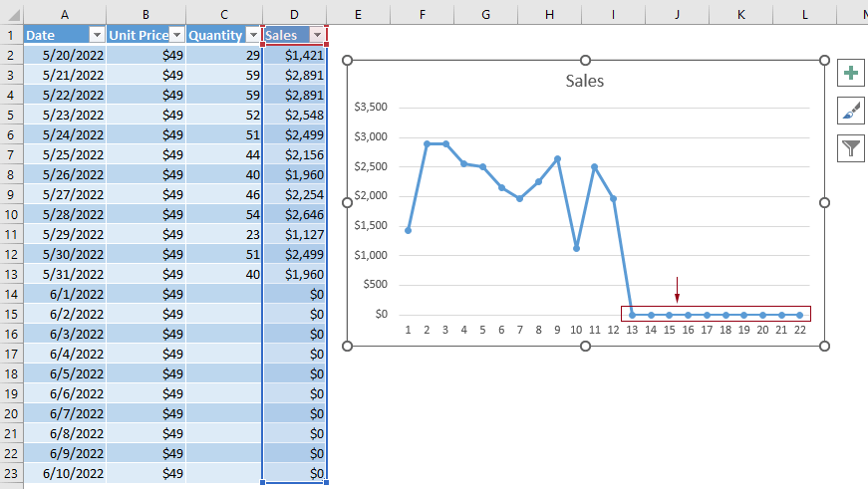Select row header 14
The width and height of the screenshot is (868, 489).
(11, 294)
